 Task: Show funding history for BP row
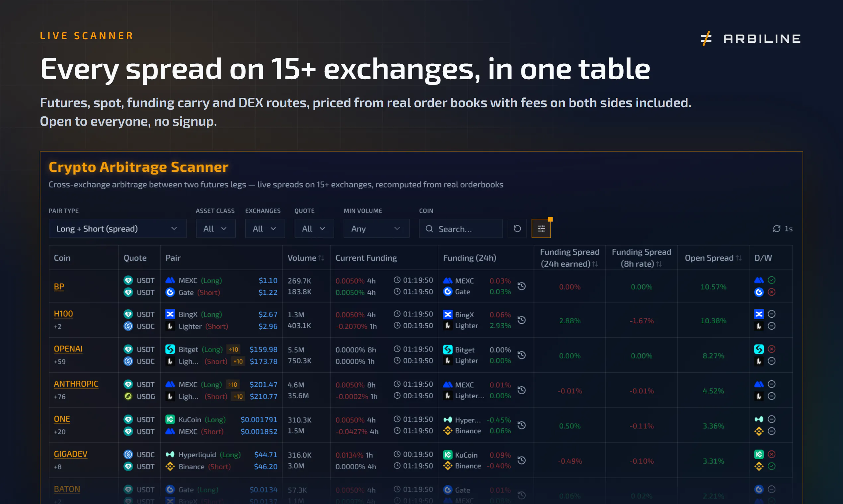(x=521, y=286)
